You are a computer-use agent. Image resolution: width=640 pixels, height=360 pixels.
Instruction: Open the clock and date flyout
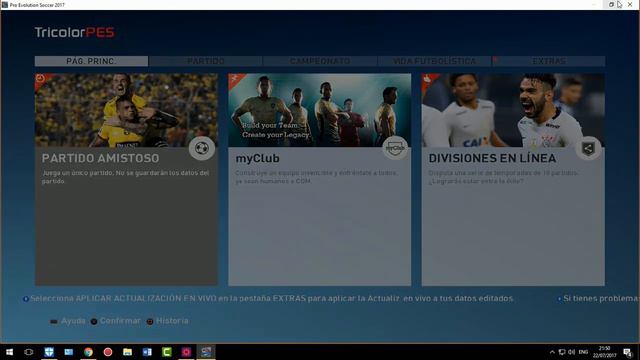pos(604,352)
